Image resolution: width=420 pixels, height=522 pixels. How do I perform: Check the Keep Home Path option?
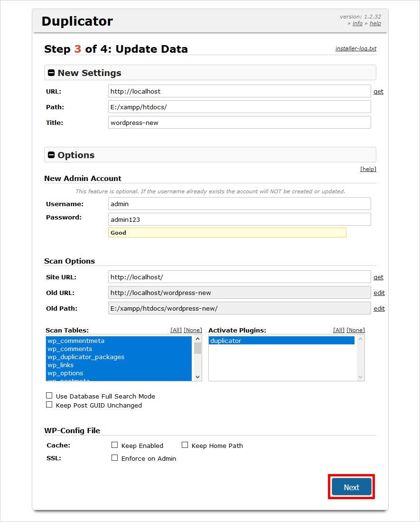(x=185, y=445)
